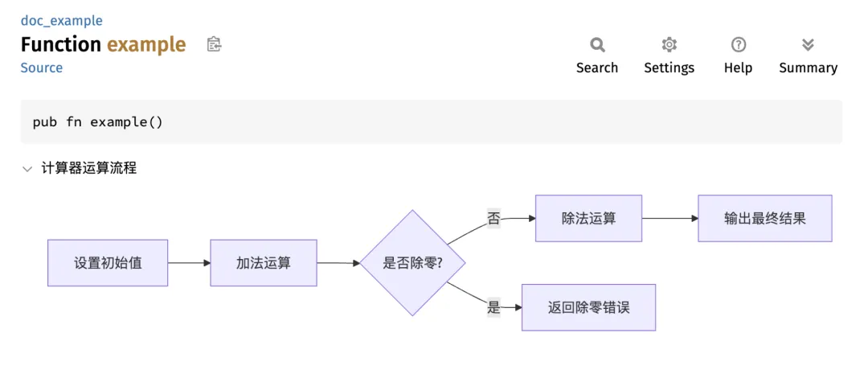
Task: Click the Settings label in toolbar
Action: pyautogui.click(x=669, y=68)
